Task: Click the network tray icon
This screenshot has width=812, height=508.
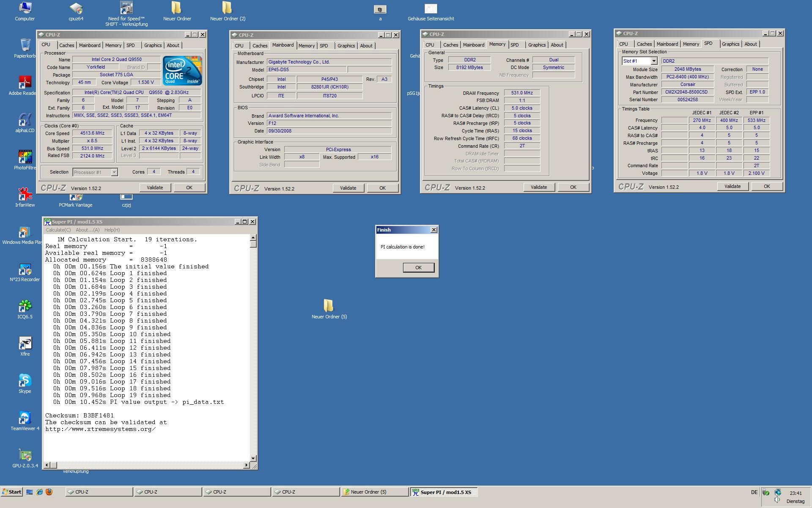Action: point(778,492)
